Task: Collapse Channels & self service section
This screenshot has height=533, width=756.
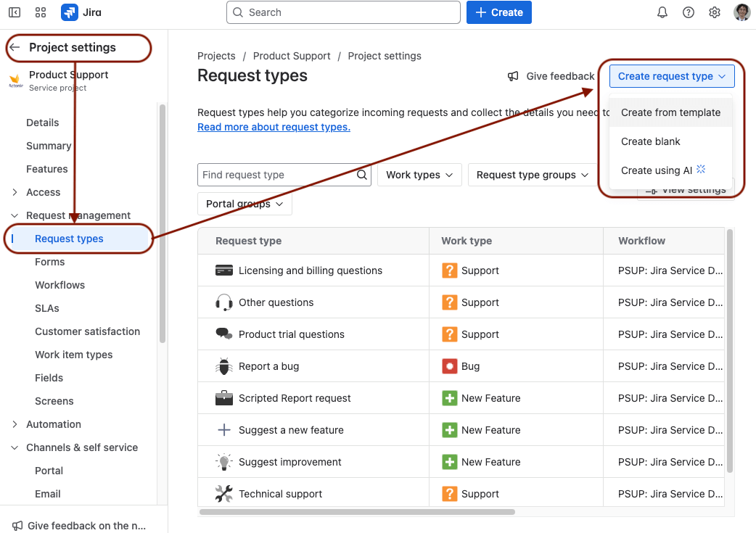Action: point(15,447)
